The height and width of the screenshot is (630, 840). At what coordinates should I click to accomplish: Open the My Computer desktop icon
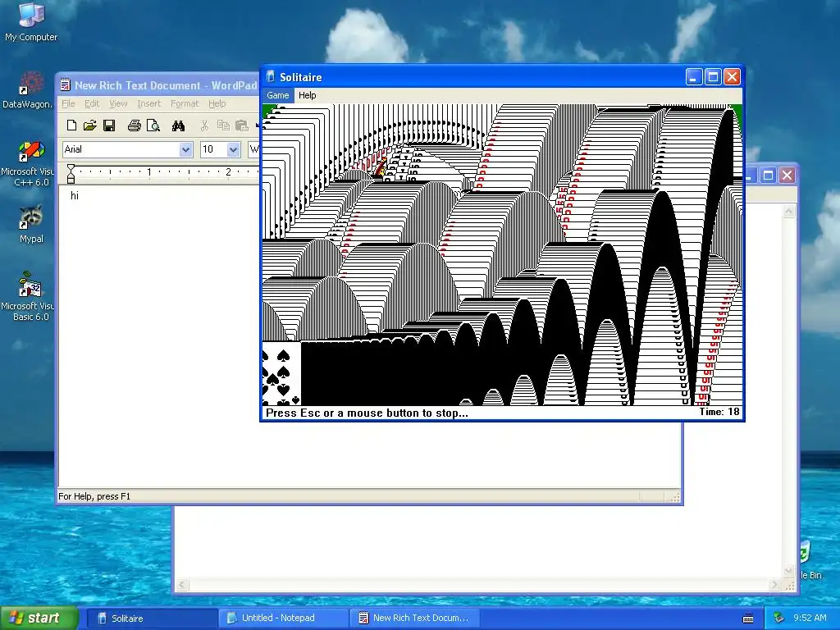[x=31, y=21]
